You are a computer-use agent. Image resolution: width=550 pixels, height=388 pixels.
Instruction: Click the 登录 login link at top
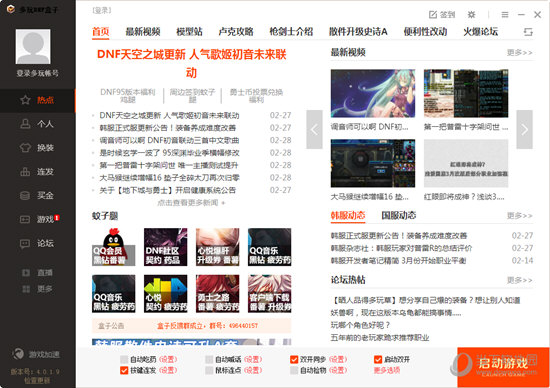pyautogui.click(x=102, y=11)
